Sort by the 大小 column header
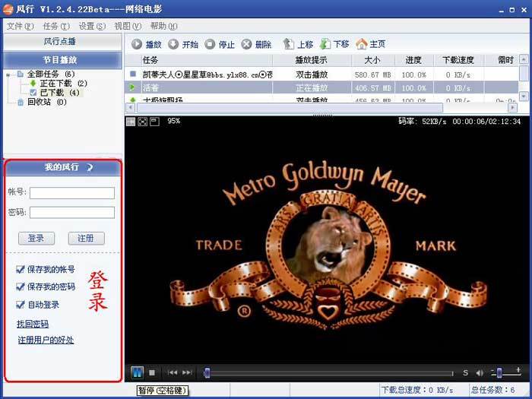 pos(373,60)
